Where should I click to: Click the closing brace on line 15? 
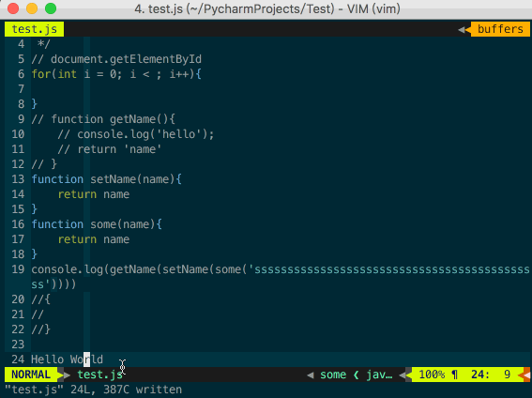tap(35, 209)
